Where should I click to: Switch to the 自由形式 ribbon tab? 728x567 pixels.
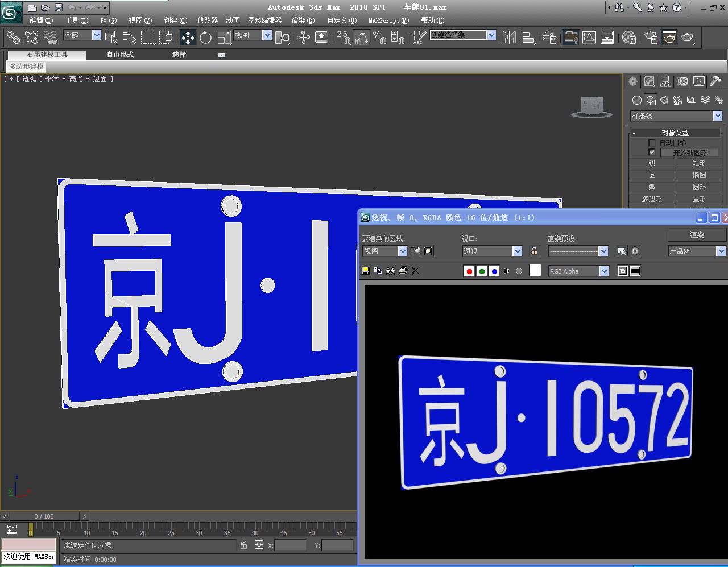pos(120,55)
